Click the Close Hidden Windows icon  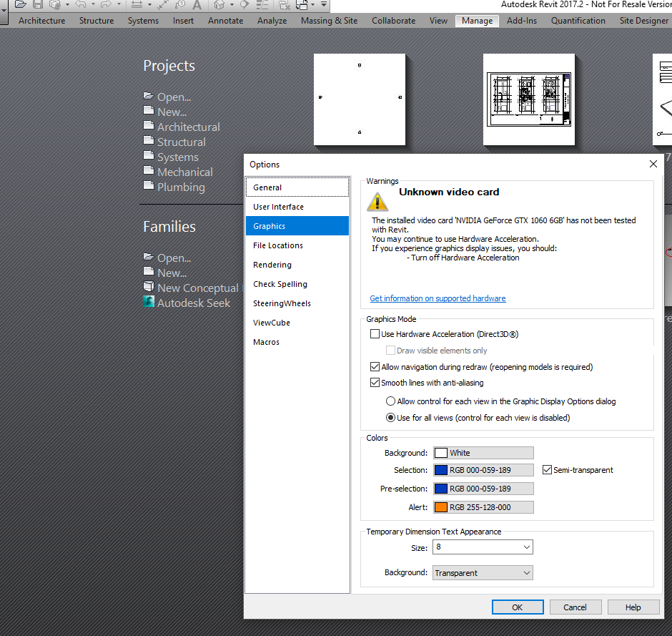[x=285, y=6]
